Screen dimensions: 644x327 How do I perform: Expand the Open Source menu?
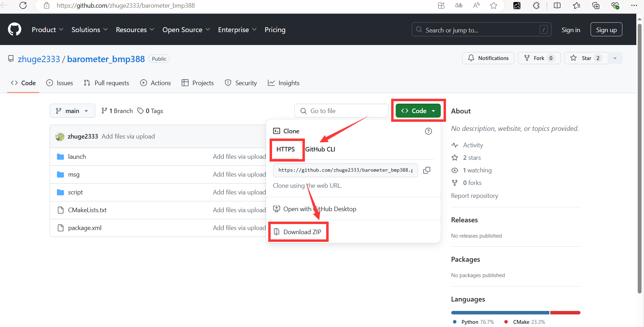pos(186,30)
